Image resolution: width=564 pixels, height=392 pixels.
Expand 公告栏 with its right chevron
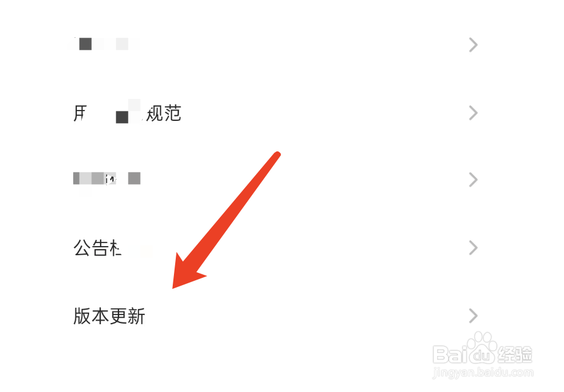click(474, 248)
